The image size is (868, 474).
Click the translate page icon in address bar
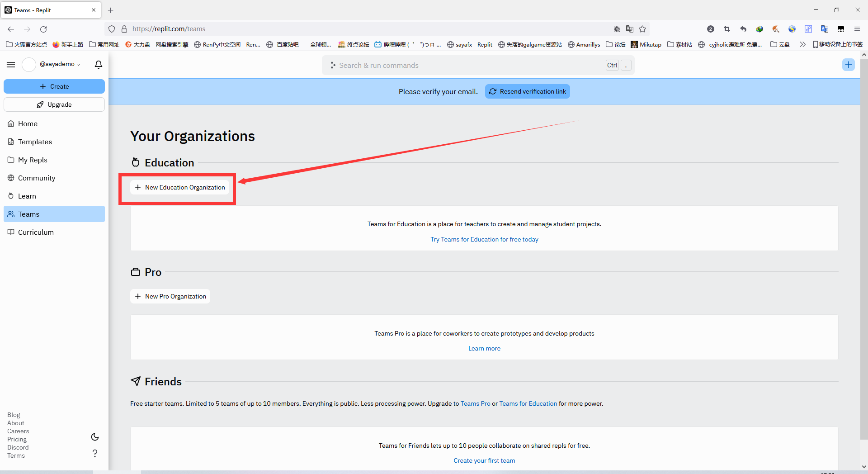click(x=630, y=29)
